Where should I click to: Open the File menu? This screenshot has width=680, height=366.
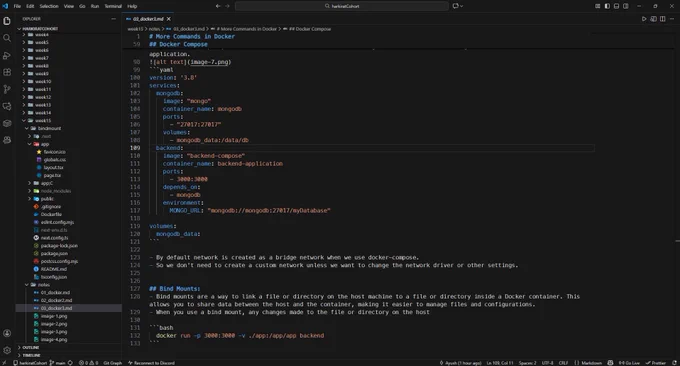pos(17,6)
